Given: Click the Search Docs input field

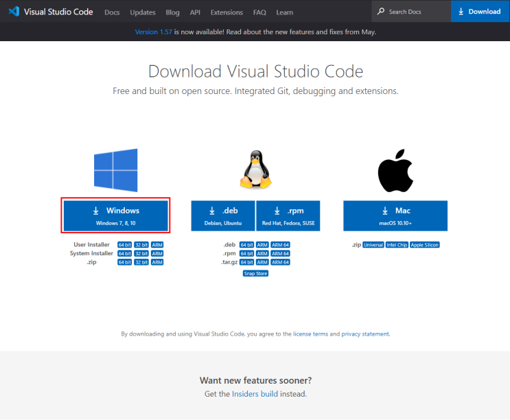Looking at the screenshot, I should pyautogui.click(x=411, y=12).
